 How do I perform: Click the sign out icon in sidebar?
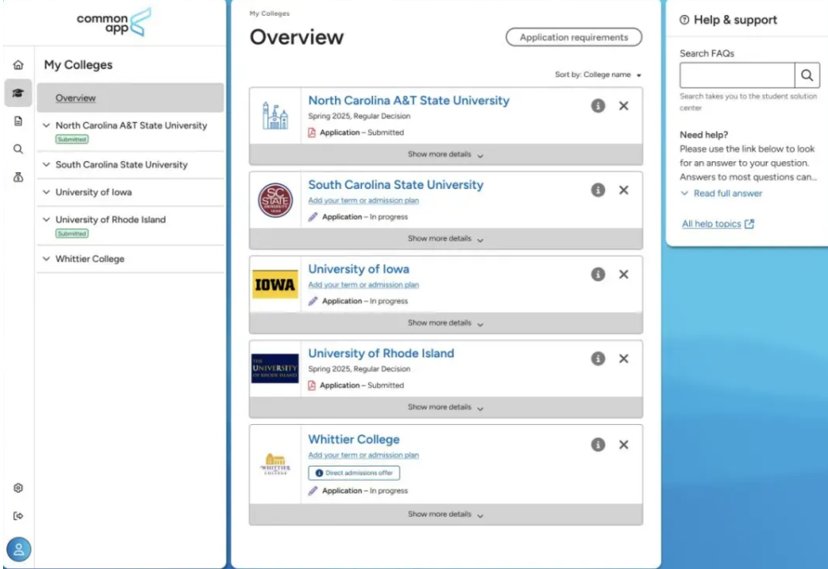[x=18, y=516]
